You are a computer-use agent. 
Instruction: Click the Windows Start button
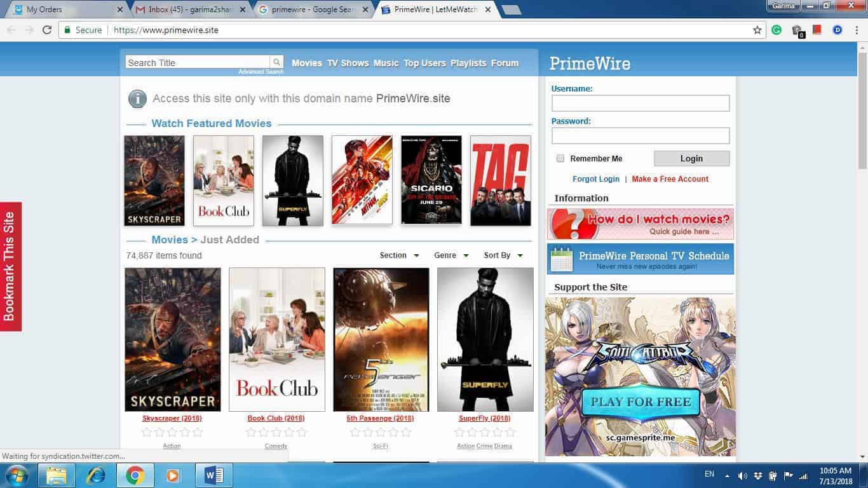(15, 475)
